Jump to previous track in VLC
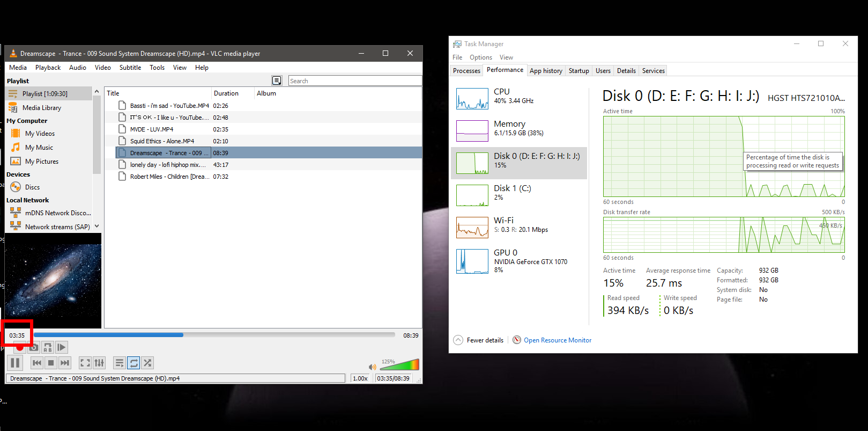Viewport: 868px width, 431px height. 37,363
